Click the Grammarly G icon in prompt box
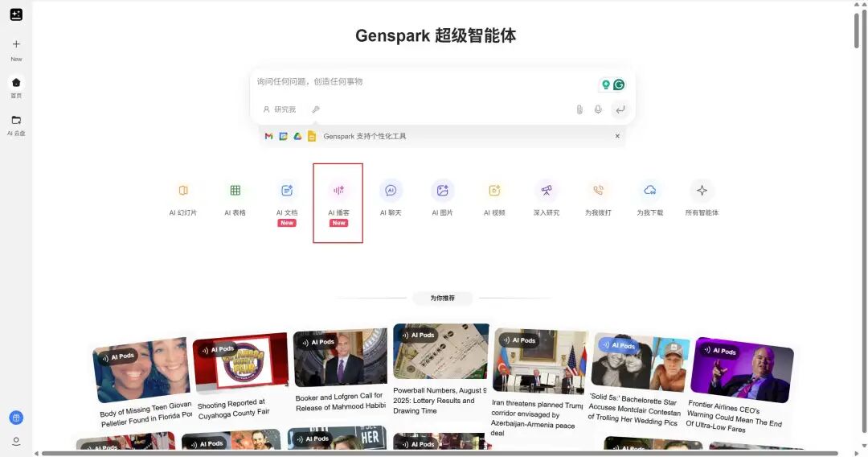Screen dimensions: 868x457 tap(619, 84)
